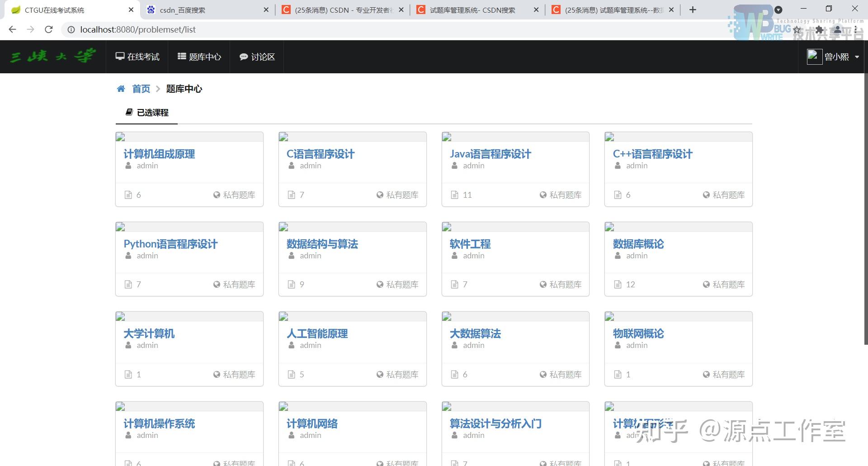Click broken thumbnail of 软件工程 card
868x466 pixels.
pyautogui.click(x=447, y=227)
